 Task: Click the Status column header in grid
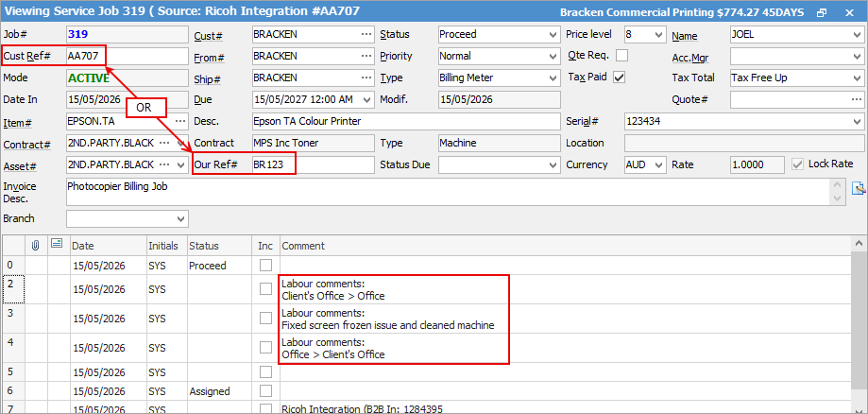pos(221,246)
